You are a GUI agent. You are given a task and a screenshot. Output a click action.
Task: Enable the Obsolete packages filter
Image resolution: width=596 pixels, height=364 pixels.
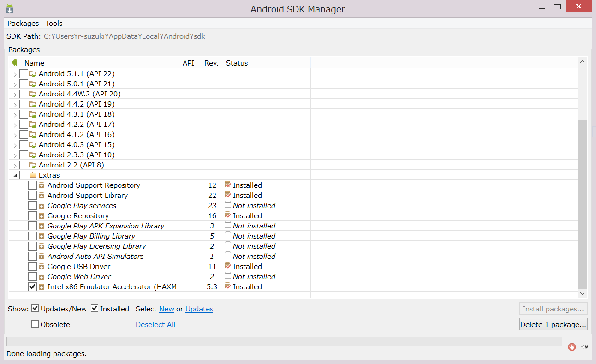click(x=35, y=324)
